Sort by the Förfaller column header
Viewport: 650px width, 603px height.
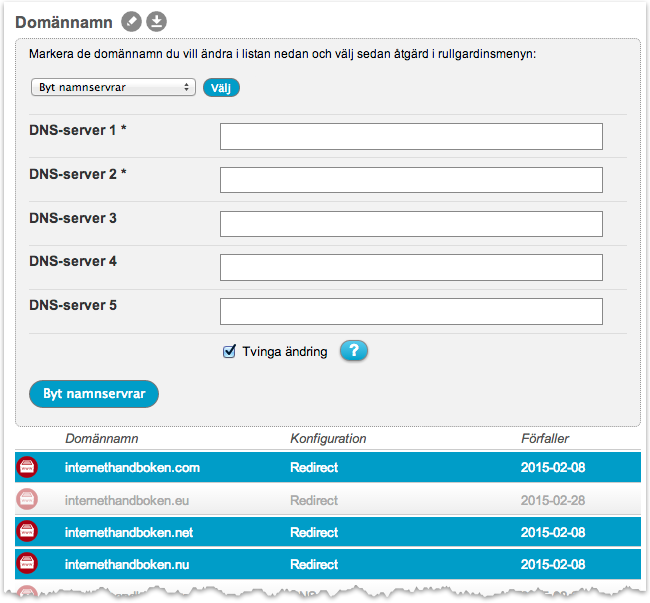coord(544,438)
